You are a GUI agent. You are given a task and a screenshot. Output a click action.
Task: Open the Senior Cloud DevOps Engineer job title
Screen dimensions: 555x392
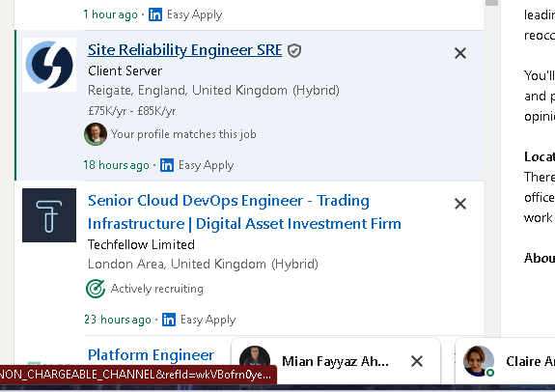244,212
